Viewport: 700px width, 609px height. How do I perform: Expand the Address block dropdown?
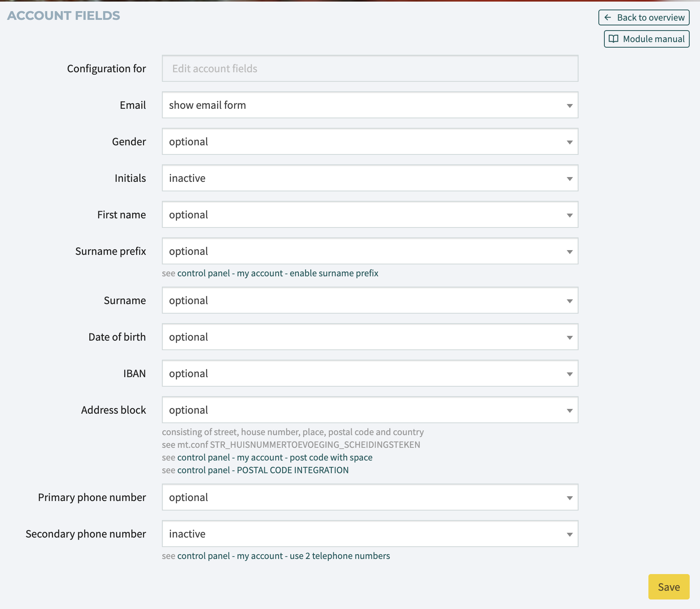(370, 410)
